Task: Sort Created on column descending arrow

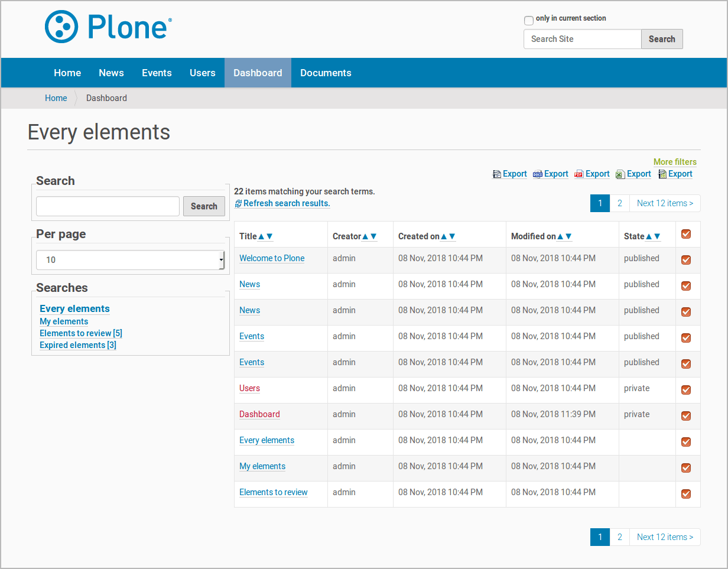Action: point(452,236)
